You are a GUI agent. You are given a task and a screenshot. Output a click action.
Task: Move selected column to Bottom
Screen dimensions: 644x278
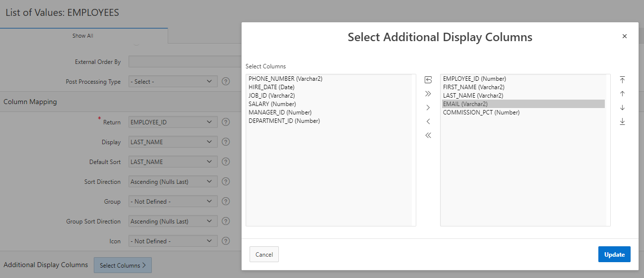coord(623,121)
